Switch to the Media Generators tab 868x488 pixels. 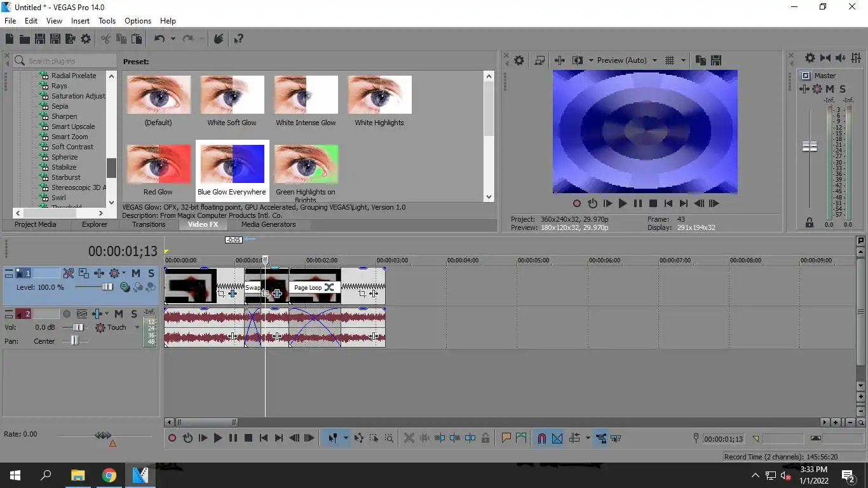(268, 224)
